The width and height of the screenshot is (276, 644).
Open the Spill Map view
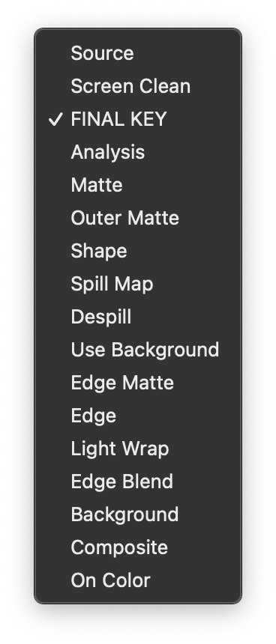(138, 285)
